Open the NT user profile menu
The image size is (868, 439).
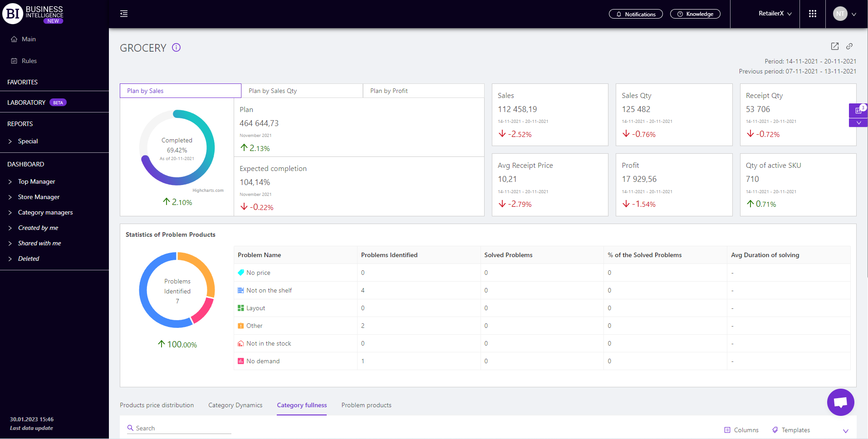click(844, 14)
